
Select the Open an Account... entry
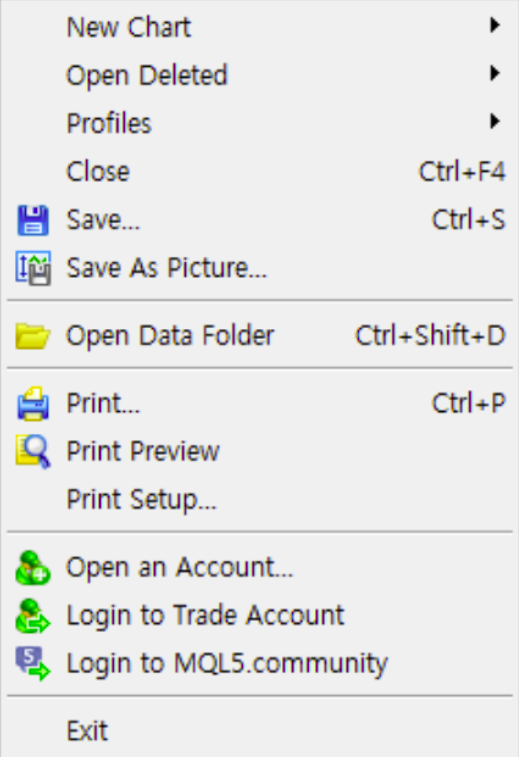tap(260, 567)
